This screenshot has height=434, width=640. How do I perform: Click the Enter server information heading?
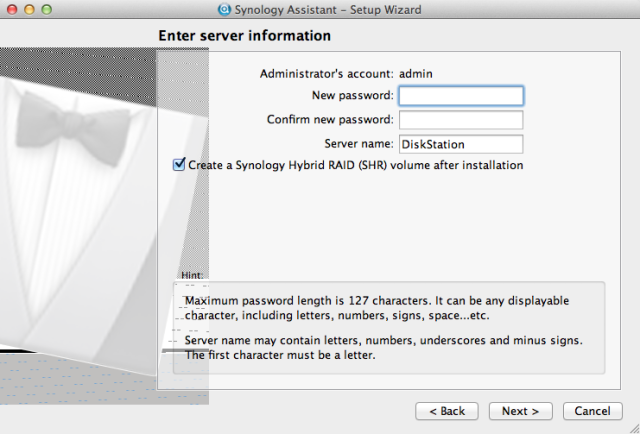click(x=244, y=36)
